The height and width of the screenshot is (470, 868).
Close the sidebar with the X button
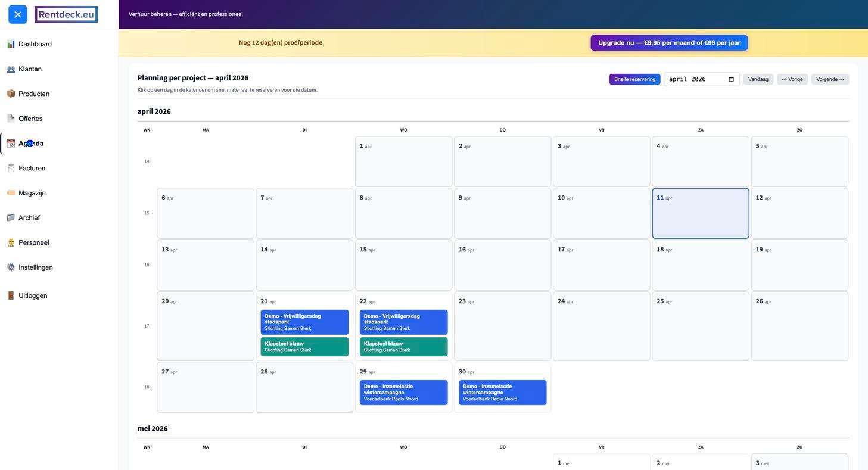(18, 14)
